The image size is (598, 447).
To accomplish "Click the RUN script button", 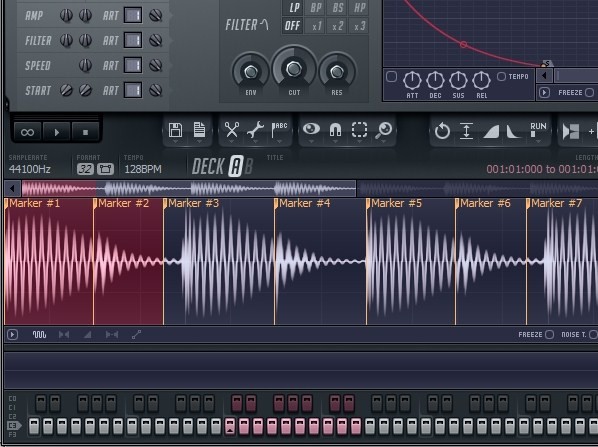I will click(538, 130).
